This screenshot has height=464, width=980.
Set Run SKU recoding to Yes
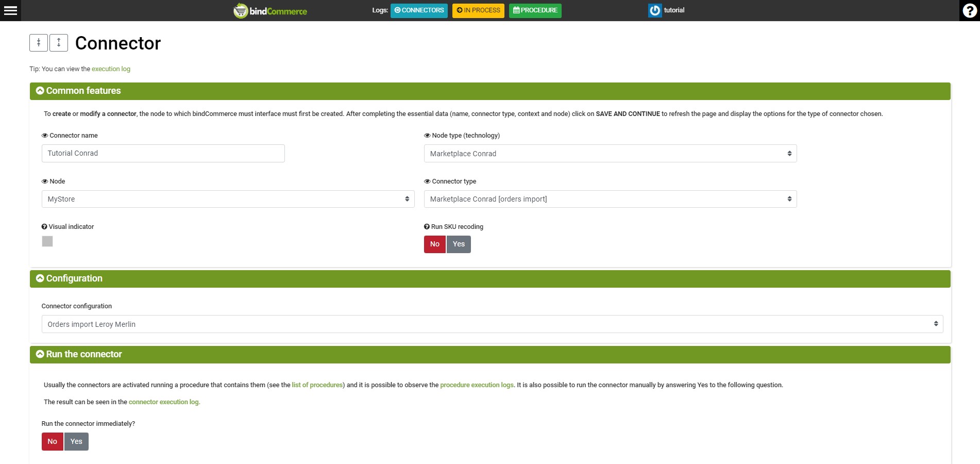pos(459,244)
